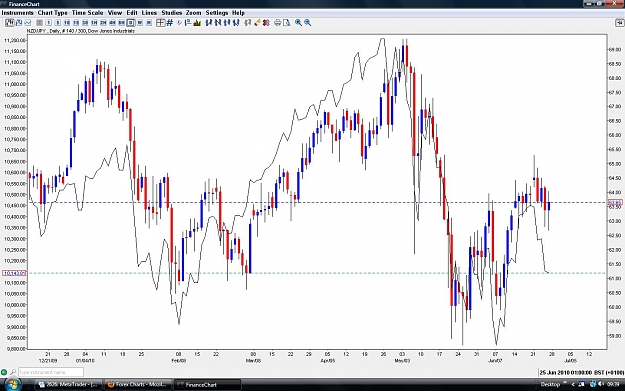
Task: Click the fourth blue line-study icon
Action: pyautogui.click(x=236, y=23)
